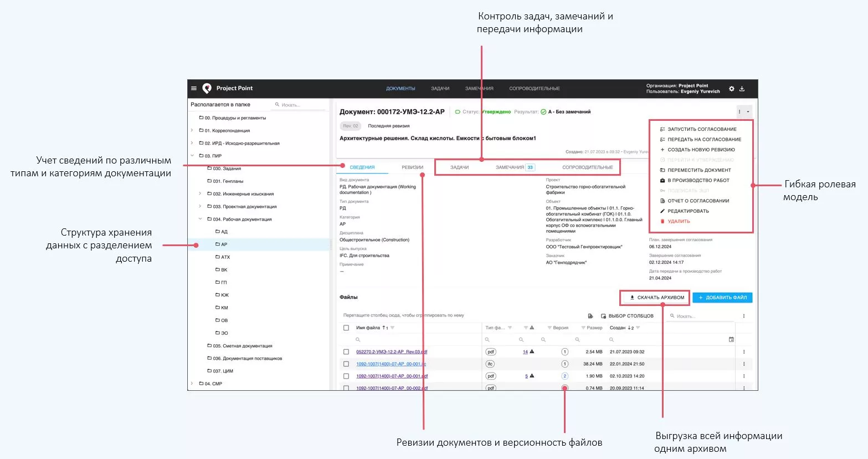
Task: Open the hamburger navigation menu
Action: (193, 88)
